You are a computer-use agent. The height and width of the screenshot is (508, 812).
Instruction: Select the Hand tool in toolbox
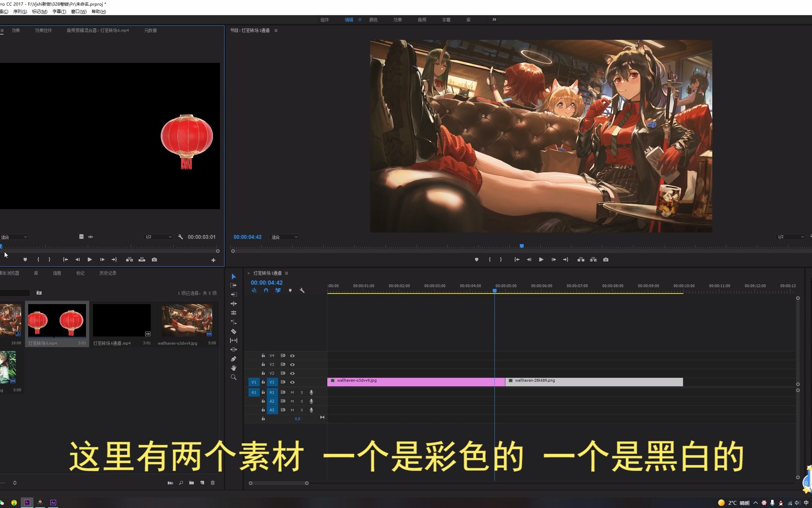click(233, 368)
